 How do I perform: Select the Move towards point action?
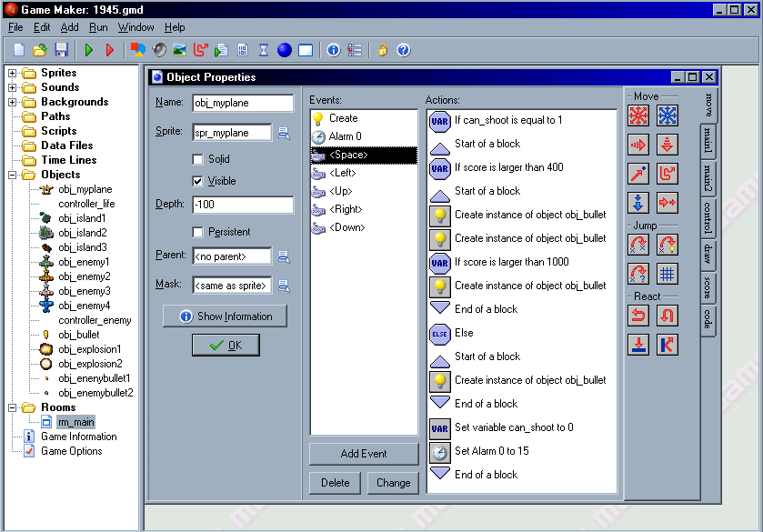pyautogui.click(x=638, y=174)
